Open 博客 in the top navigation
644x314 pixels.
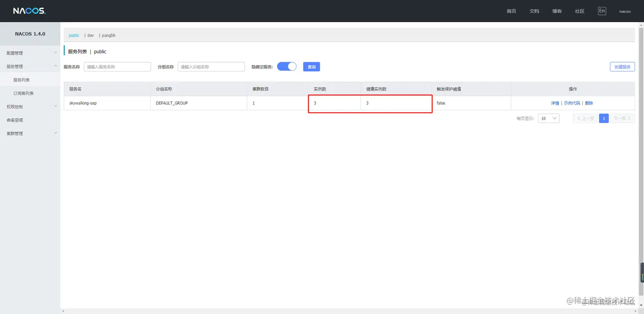tap(557, 11)
